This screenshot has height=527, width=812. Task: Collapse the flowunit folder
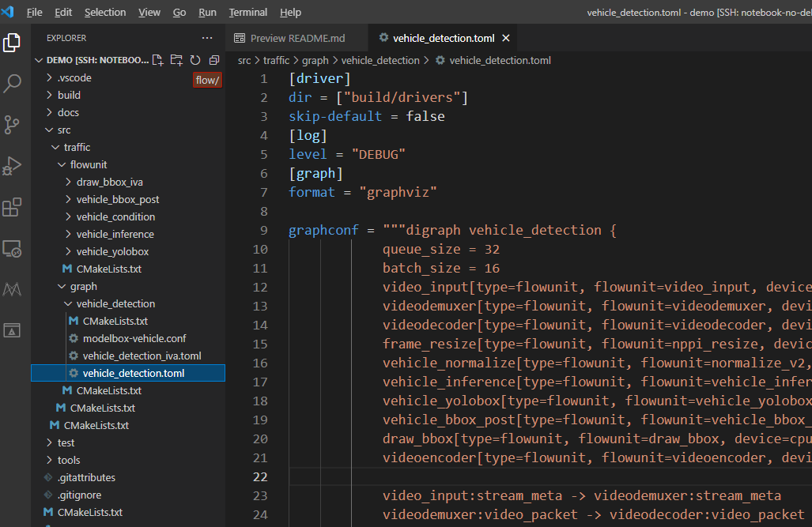pos(128,164)
